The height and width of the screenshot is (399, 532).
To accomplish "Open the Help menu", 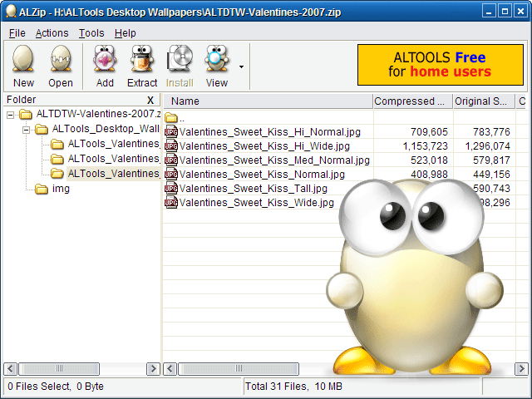I will [x=125, y=33].
